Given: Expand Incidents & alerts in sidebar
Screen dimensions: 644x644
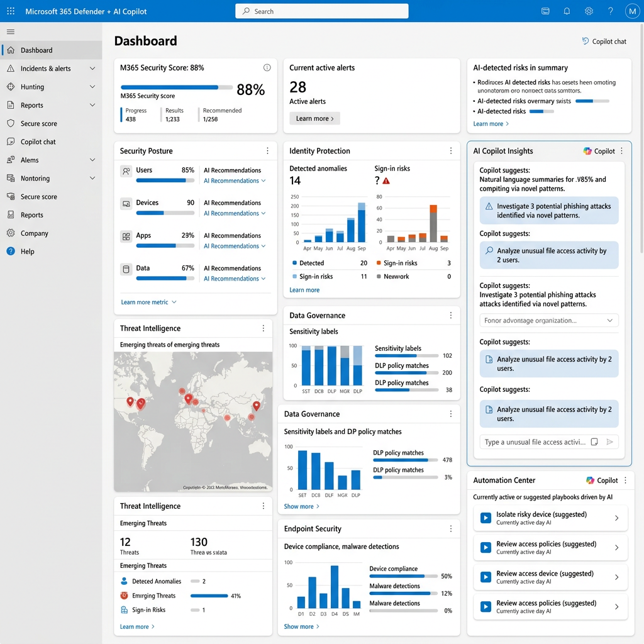Looking at the screenshot, I should point(92,69).
